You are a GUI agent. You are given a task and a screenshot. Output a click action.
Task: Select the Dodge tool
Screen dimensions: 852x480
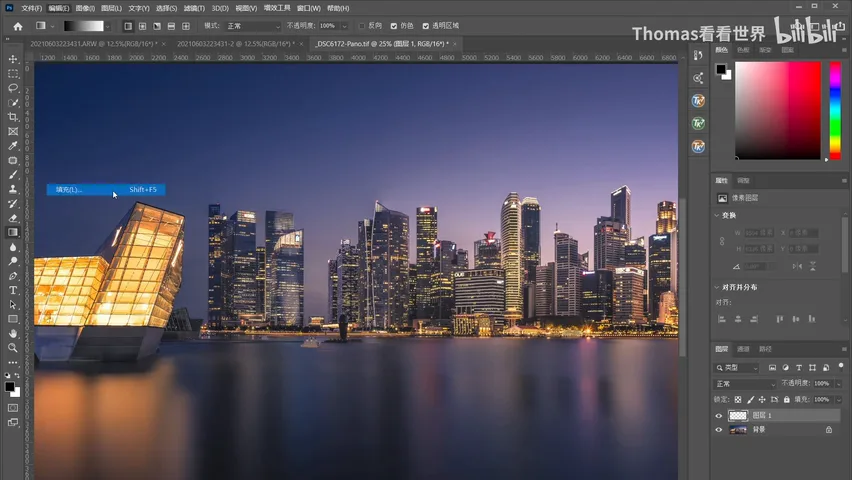[13, 261]
